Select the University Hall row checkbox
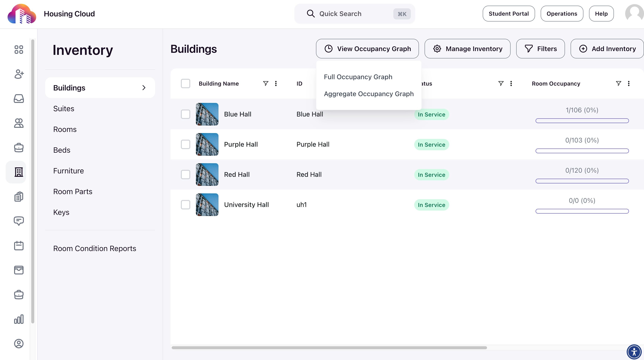644x360 pixels. [x=185, y=205]
